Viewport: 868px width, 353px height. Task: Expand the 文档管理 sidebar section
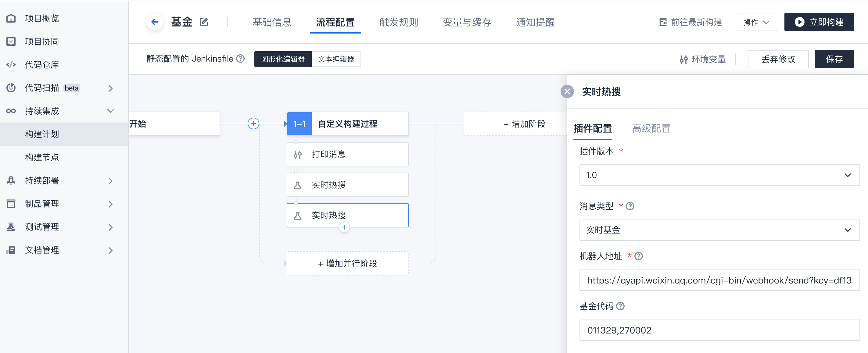pos(110,250)
